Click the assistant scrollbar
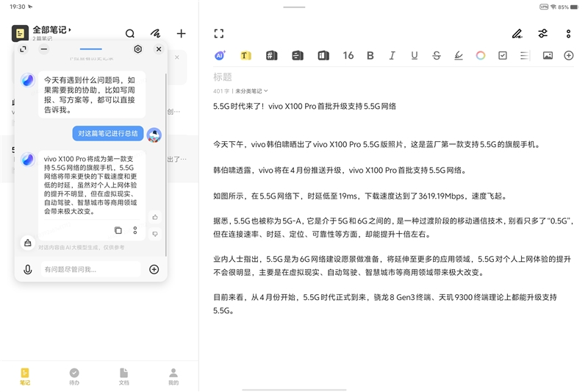 166,165
